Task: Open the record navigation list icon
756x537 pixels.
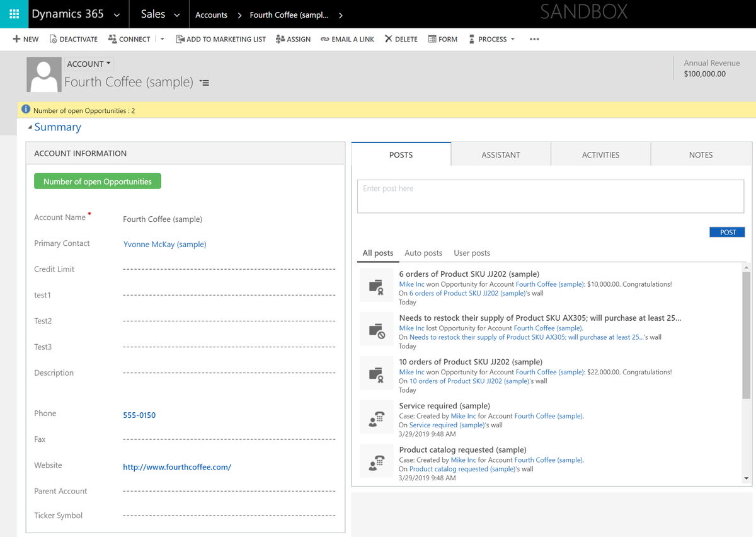Action: pos(204,83)
